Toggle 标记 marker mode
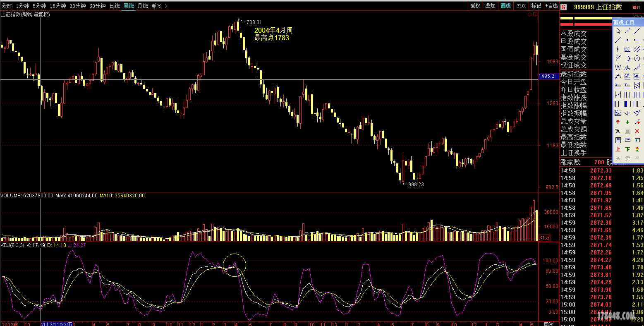The height and width of the screenshot is (326, 644). click(x=536, y=6)
